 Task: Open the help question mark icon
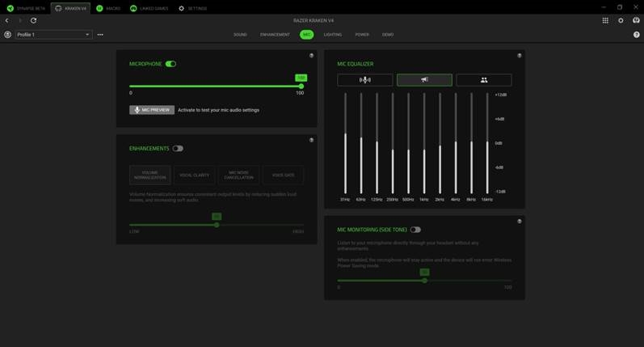click(636, 35)
